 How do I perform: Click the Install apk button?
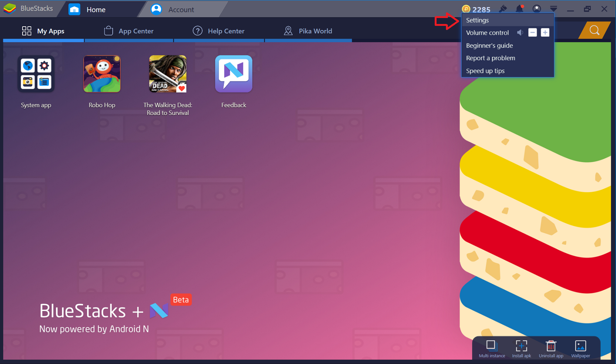pyautogui.click(x=521, y=349)
